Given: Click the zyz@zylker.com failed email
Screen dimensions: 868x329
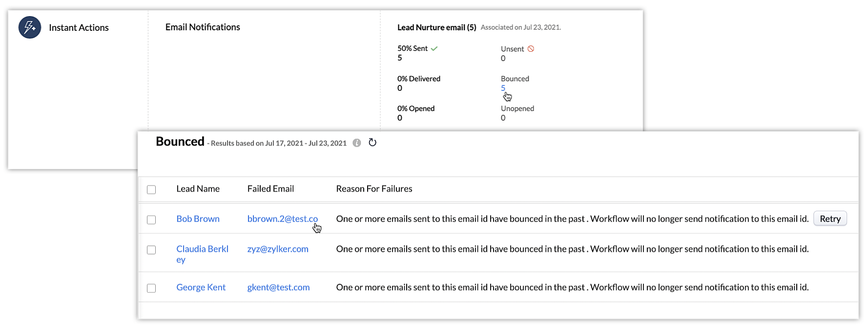Looking at the screenshot, I should click(x=278, y=249).
